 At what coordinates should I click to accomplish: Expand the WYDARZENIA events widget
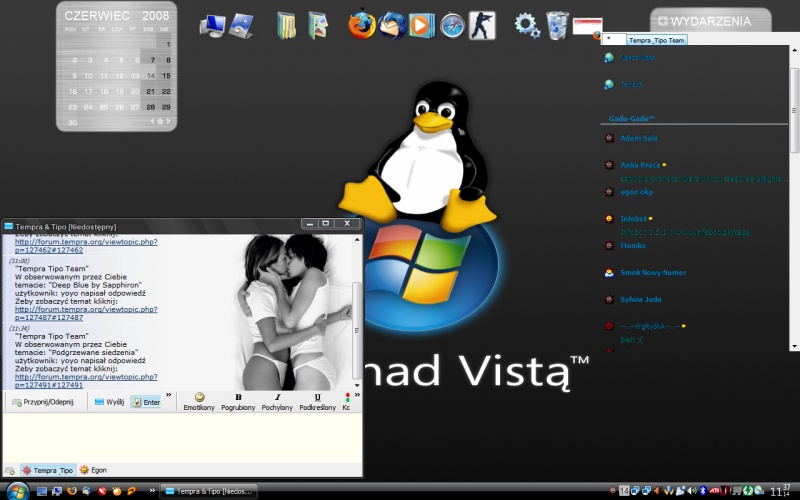[x=662, y=21]
